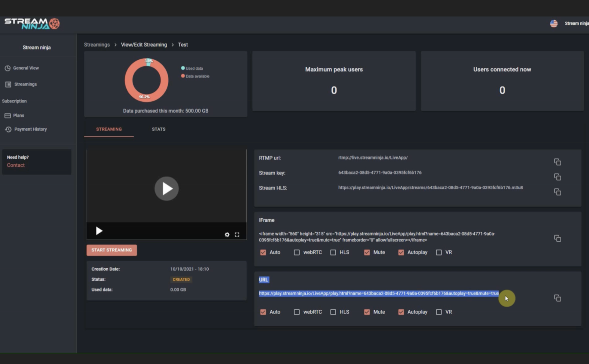Enable HLS checkbox in IFrame section
The image size is (589, 364).
(333, 252)
